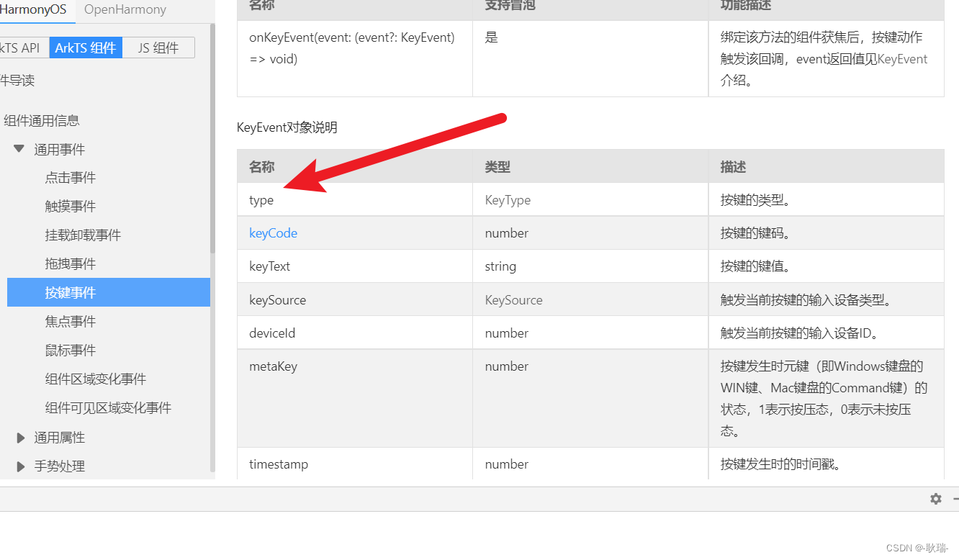This screenshot has height=560, width=959.
Task: Click the '按键的键码。' description cell
Action: click(x=826, y=233)
